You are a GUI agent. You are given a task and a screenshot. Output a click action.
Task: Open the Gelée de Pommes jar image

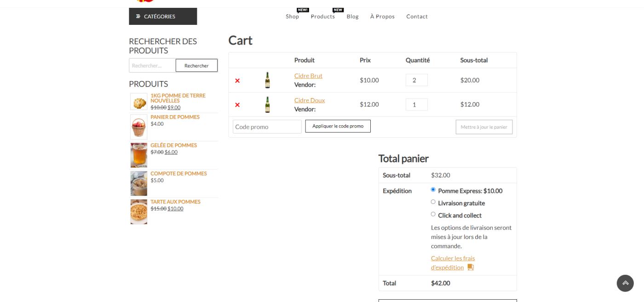pyautogui.click(x=138, y=155)
